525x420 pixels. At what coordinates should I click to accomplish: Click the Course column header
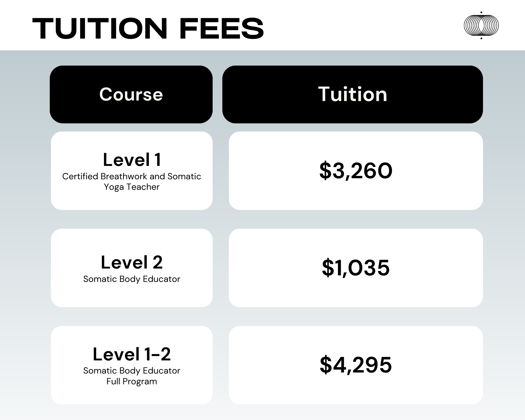pyautogui.click(x=131, y=94)
